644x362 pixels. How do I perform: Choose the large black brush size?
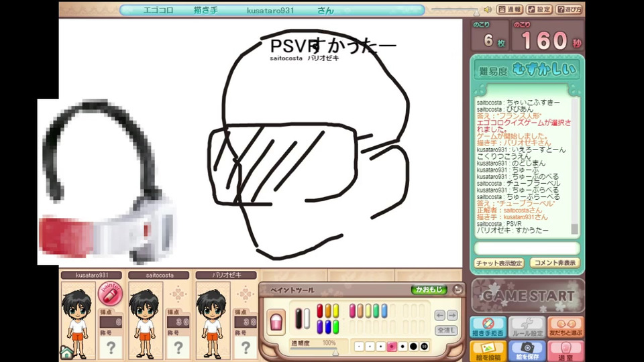[414, 347]
